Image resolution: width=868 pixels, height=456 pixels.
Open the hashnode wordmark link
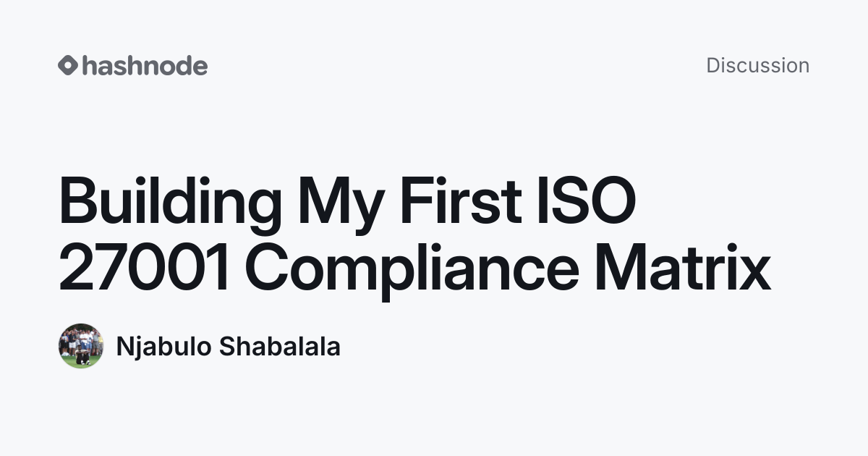(145, 66)
